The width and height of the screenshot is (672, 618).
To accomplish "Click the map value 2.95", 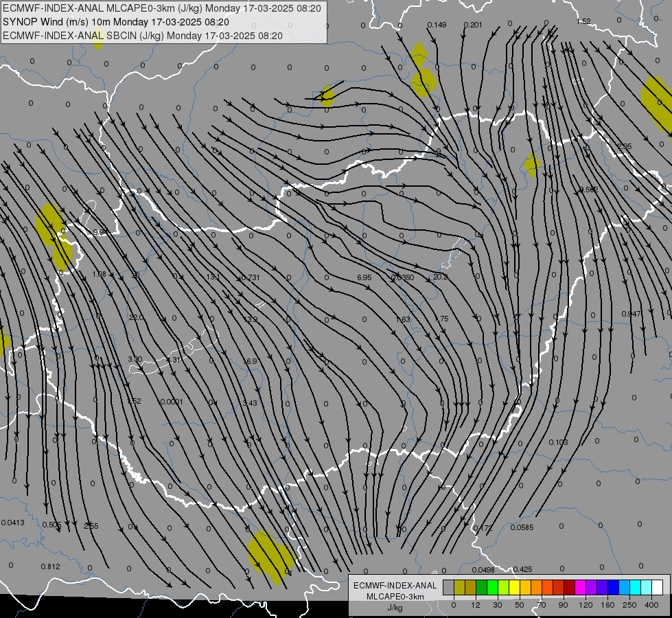I will pos(625,146).
